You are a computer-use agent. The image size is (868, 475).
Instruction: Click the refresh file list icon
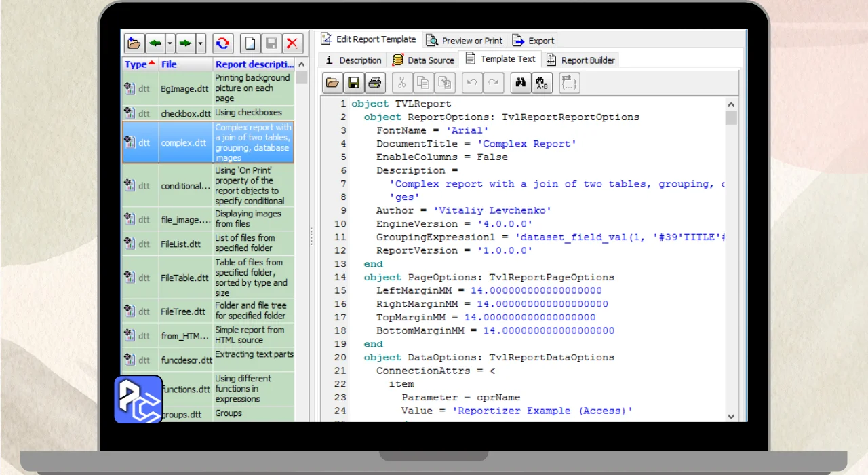click(222, 44)
